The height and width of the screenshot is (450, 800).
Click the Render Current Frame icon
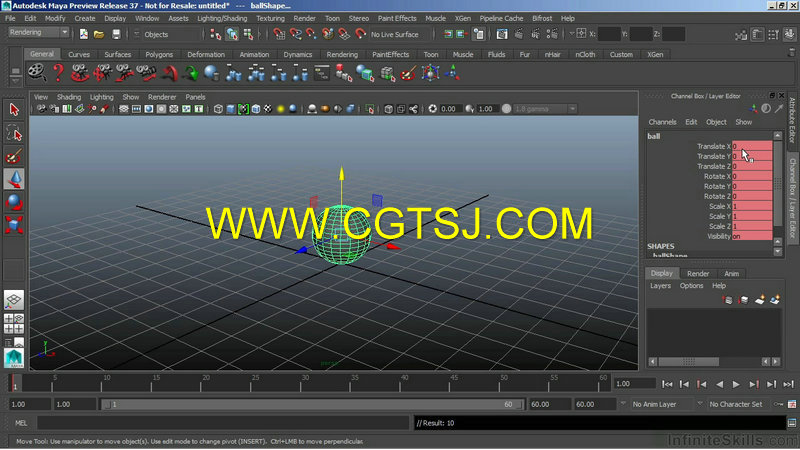click(x=518, y=34)
